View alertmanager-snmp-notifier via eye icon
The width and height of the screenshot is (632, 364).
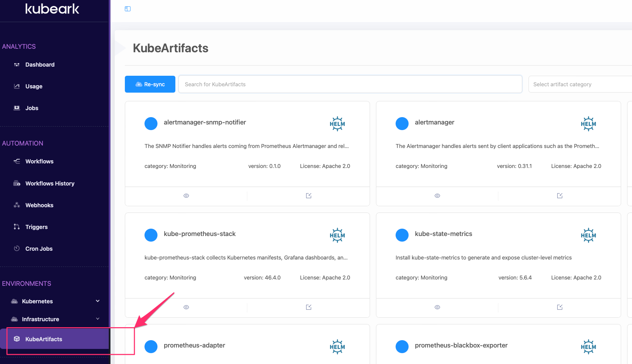pyautogui.click(x=186, y=196)
